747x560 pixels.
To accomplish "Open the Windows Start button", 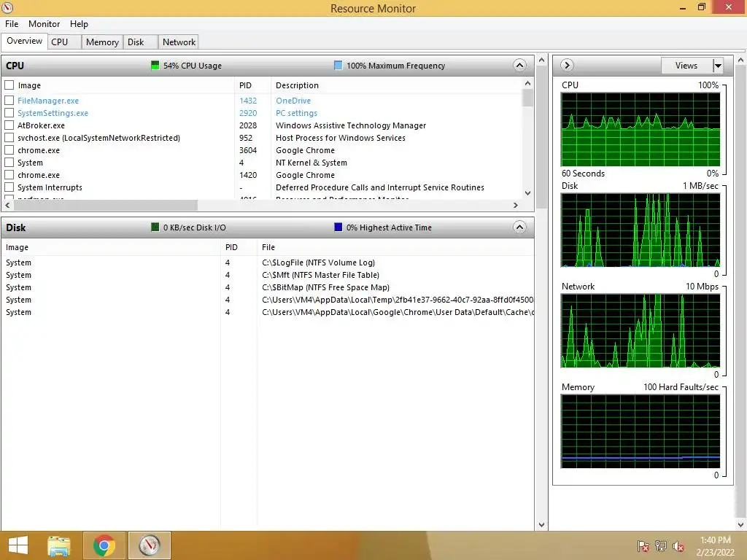I will tap(18, 545).
